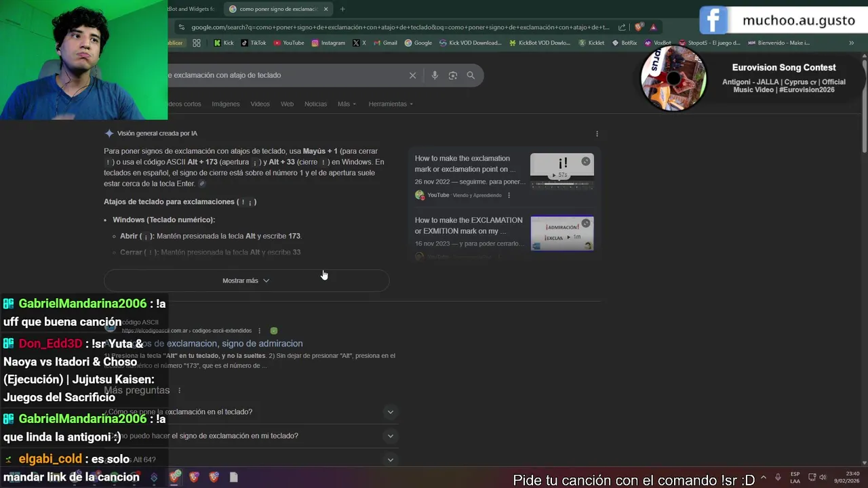Open the TikTok bookmark
This screenshot has width=868, height=488.
click(253, 43)
